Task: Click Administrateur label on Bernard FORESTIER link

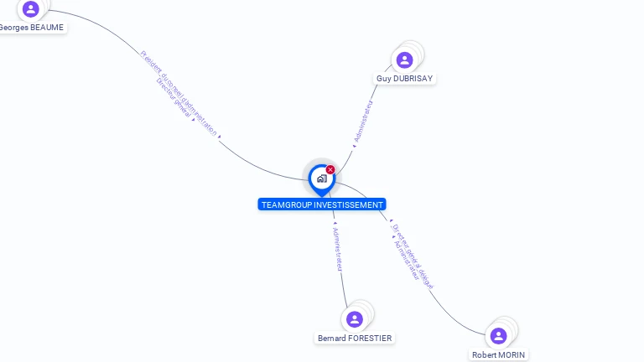Action: point(338,249)
